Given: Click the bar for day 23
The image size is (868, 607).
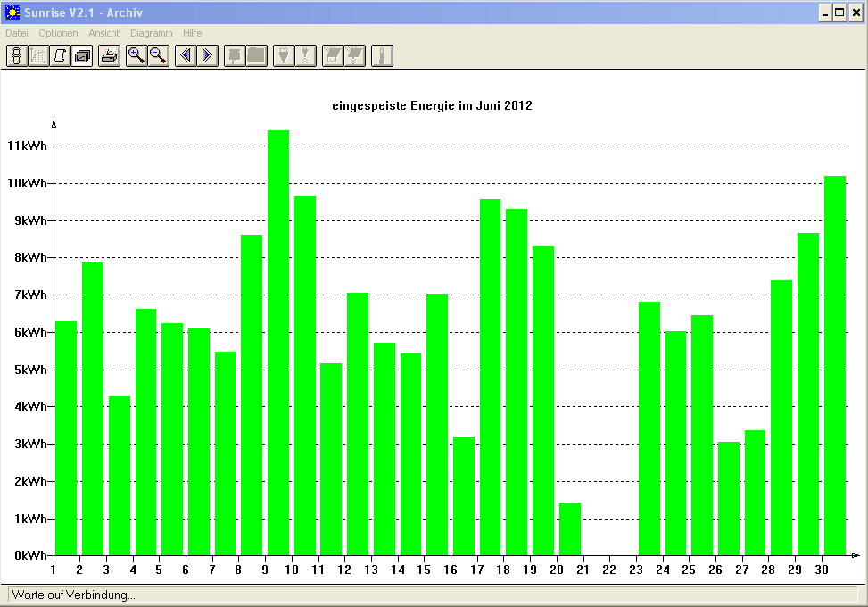Looking at the screenshot, I should [649, 428].
